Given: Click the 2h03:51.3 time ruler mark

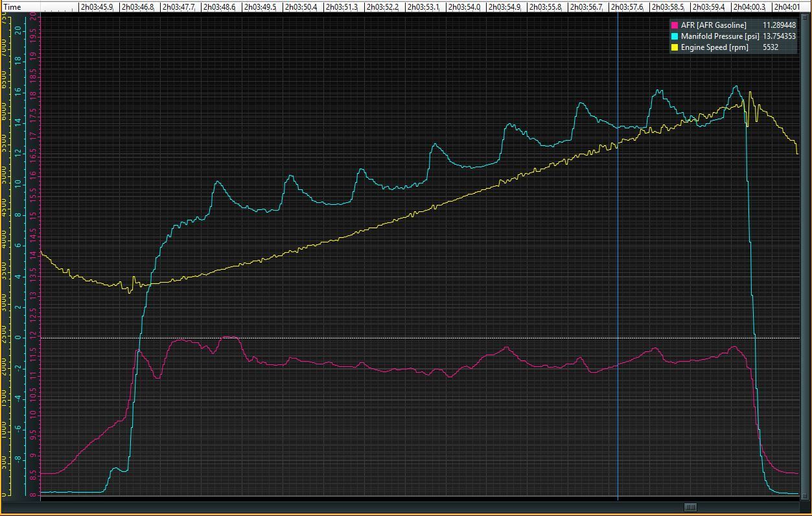Looking at the screenshot, I should tap(342, 7).
